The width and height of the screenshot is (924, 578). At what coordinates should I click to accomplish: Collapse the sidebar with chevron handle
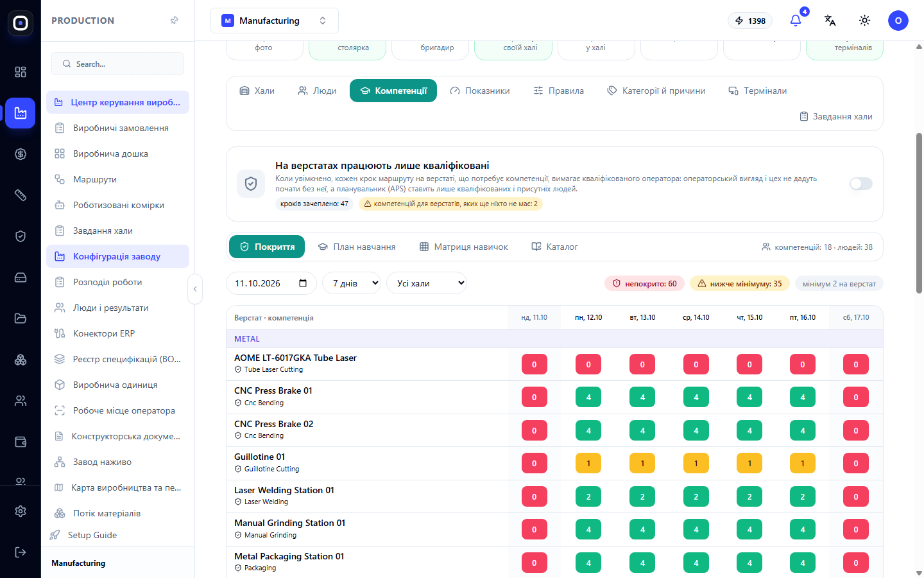point(195,289)
